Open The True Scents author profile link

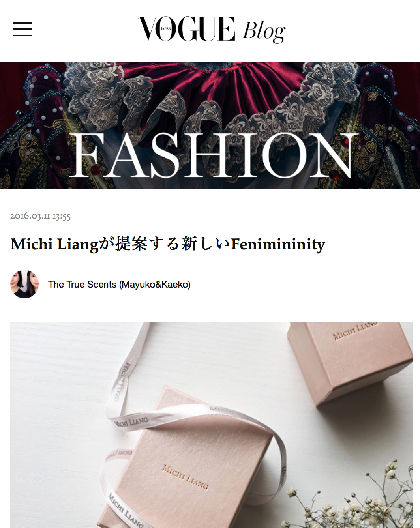pyautogui.click(x=119, y=285)
